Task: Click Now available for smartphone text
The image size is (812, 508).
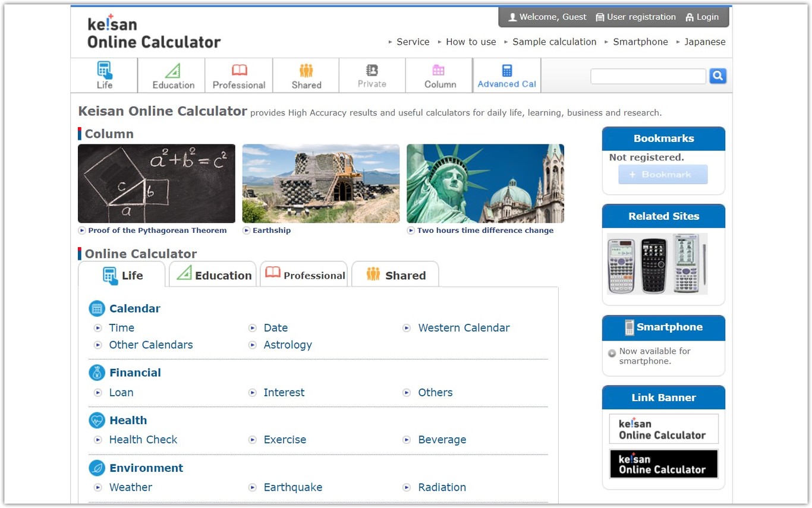Action: pos(655,356)
